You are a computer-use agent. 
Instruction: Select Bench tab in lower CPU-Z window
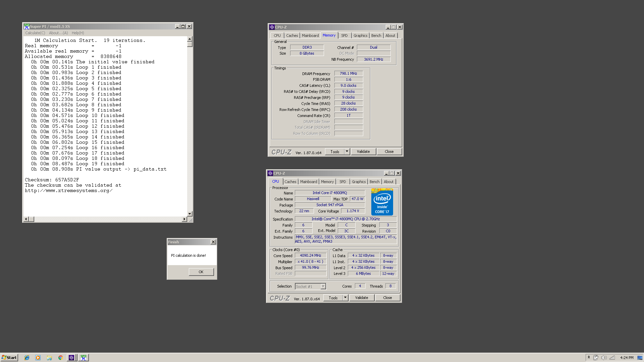[x=374, y=182]
